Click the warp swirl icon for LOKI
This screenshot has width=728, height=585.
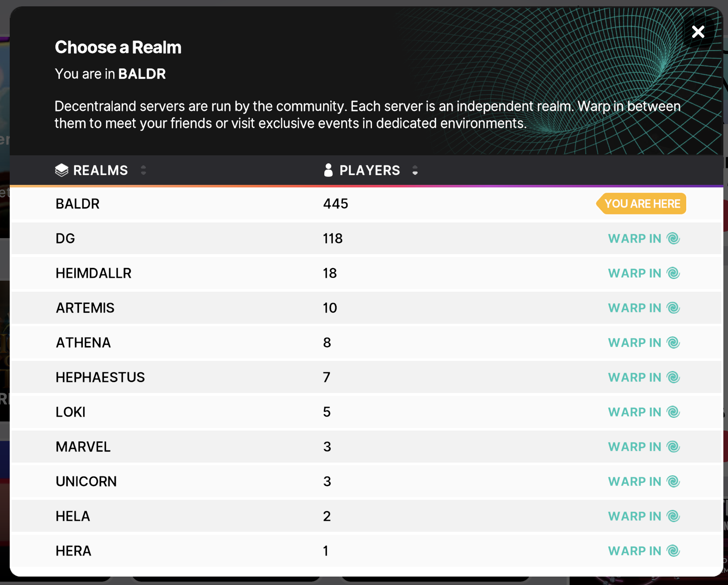click(673, 412)
